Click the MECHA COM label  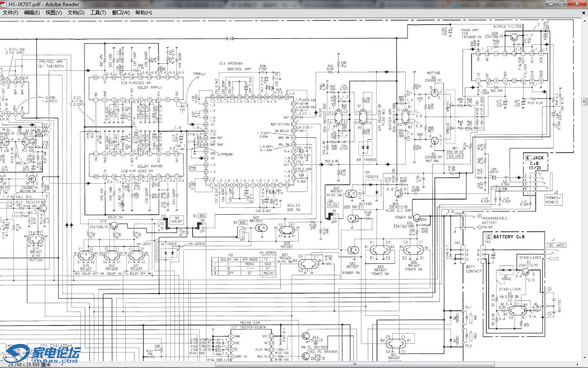coord(249,323)
